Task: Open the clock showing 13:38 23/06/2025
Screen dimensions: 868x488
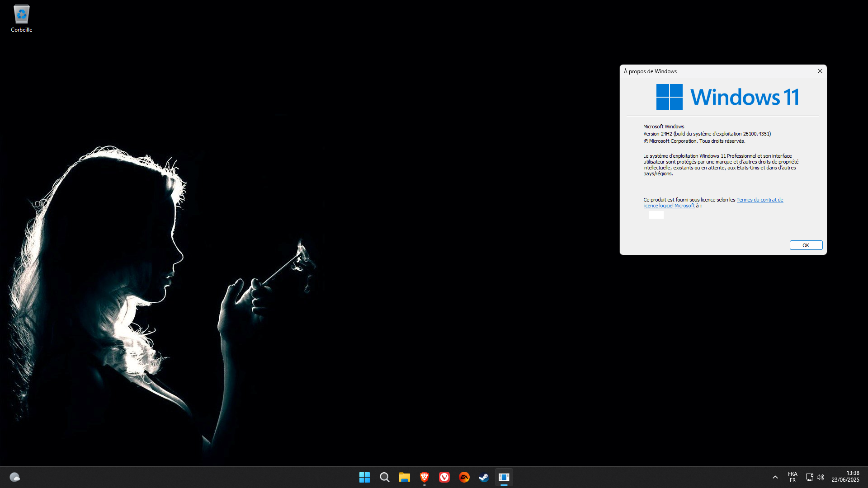Action: (x=845, y=477)
